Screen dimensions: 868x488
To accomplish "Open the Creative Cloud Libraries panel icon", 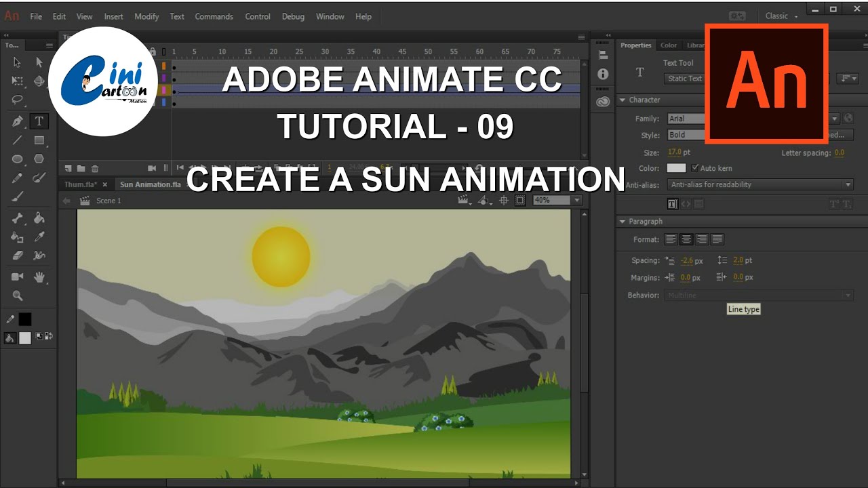I will pos(603,102).
